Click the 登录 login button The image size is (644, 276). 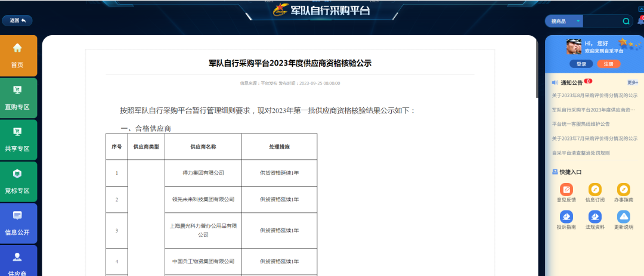[x=581, y=64]
